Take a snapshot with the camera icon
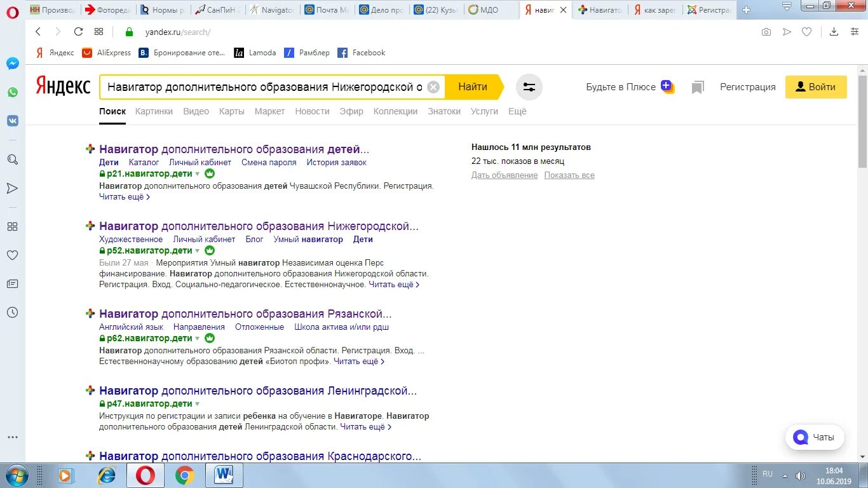This screenshot has height=488, width=868. (x=766, y=32)
